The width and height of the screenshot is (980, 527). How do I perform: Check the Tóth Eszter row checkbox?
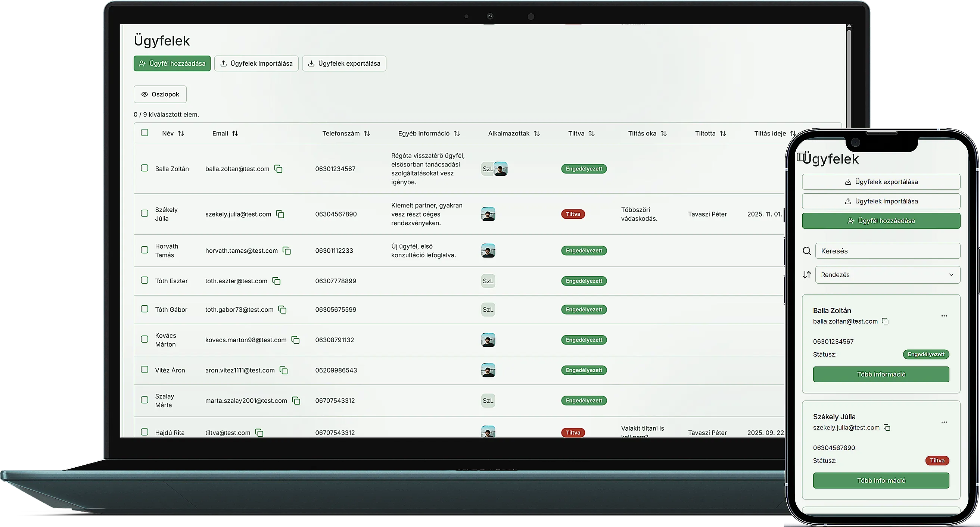tap(144, 280)
